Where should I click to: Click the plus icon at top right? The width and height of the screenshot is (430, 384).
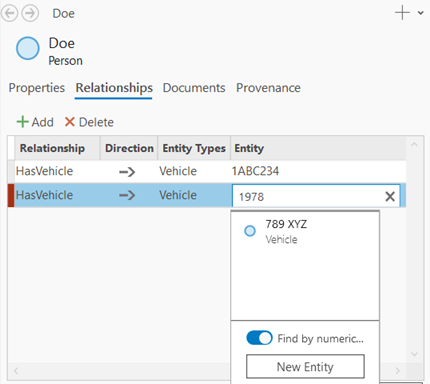402,13
